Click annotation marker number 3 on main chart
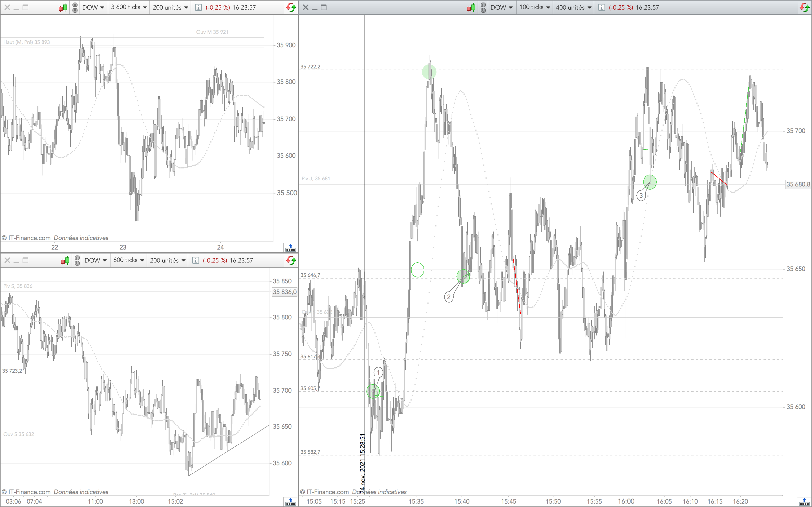Viewport: 812px width, 507px height. [x=641, y=195]
